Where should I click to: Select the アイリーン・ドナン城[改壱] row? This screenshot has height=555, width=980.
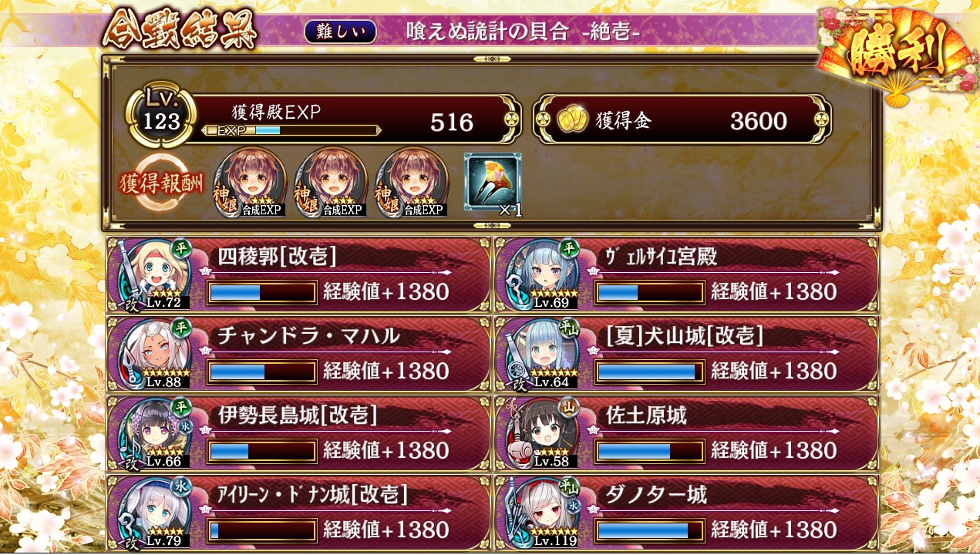tap(298, 513)
